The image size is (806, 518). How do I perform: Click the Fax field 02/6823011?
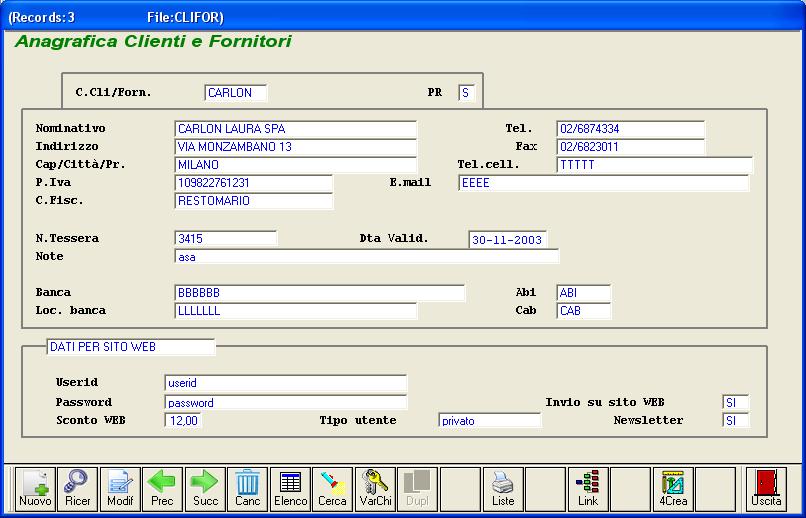point(631,147)
